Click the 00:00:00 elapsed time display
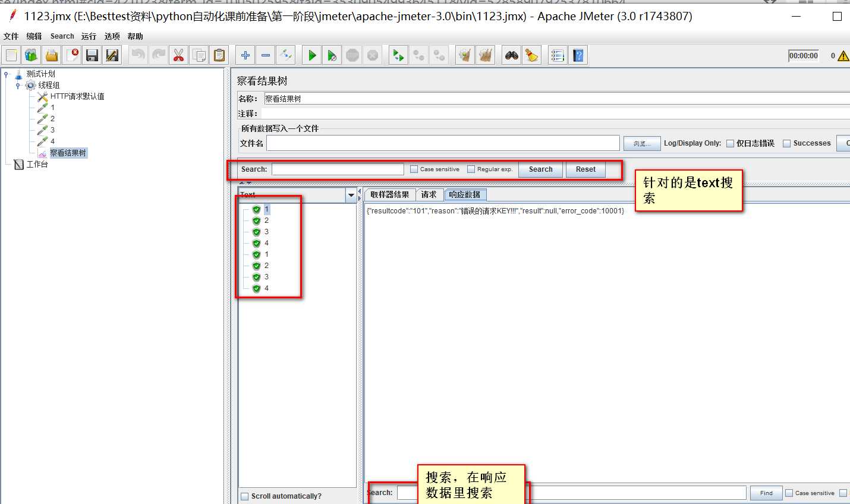850x504 pixels. point(803,56)
